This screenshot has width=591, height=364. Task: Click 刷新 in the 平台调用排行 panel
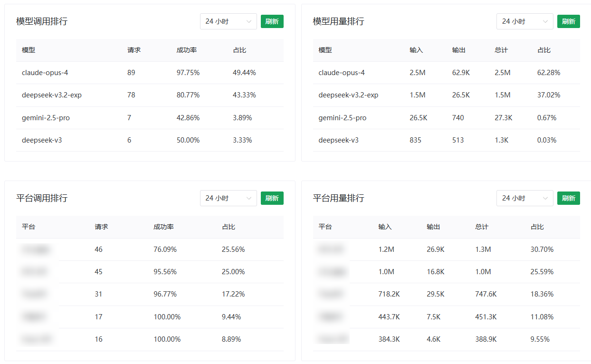[x=272, y=198]
